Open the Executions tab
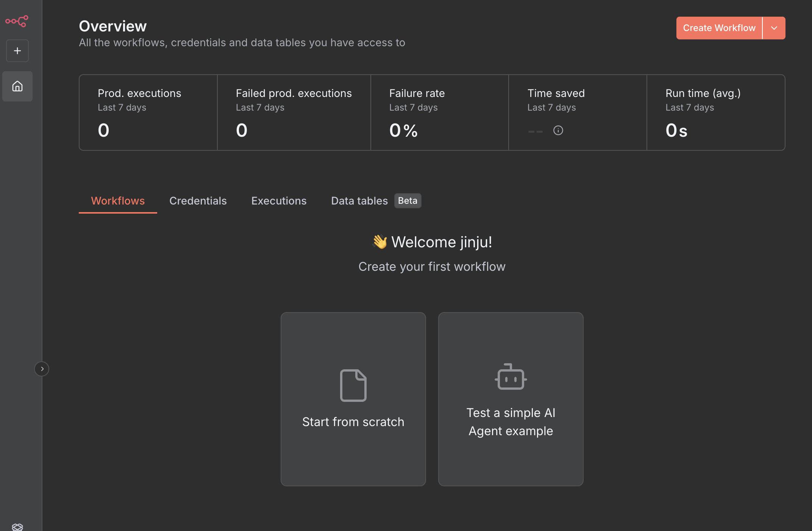The width and height of the screenshot is (812, 531). click(x=279, y=201)
